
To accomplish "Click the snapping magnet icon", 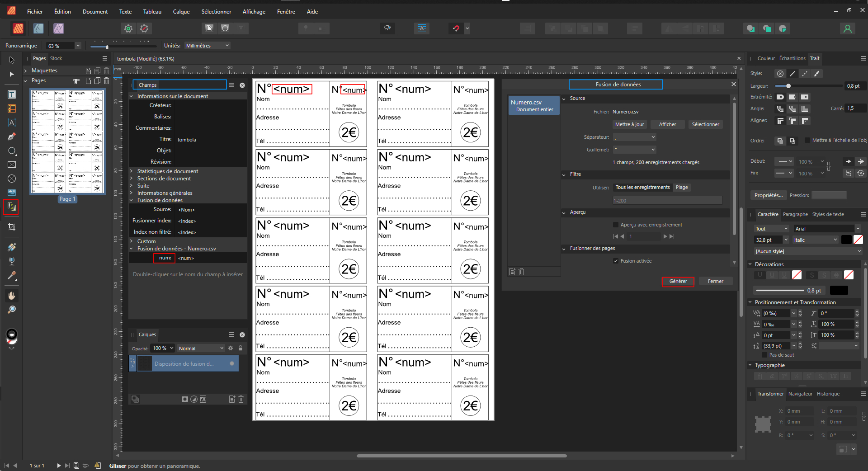I will tap(456, 28).
